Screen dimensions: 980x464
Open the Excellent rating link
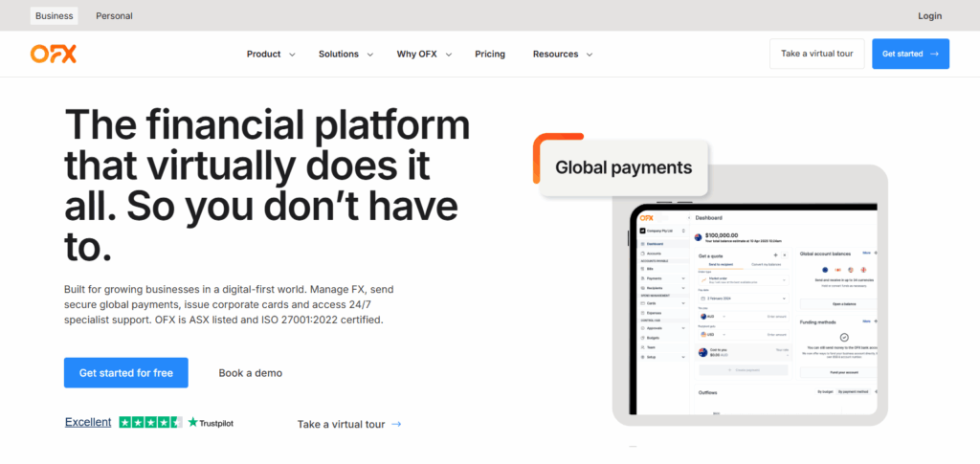coord(88,422)
